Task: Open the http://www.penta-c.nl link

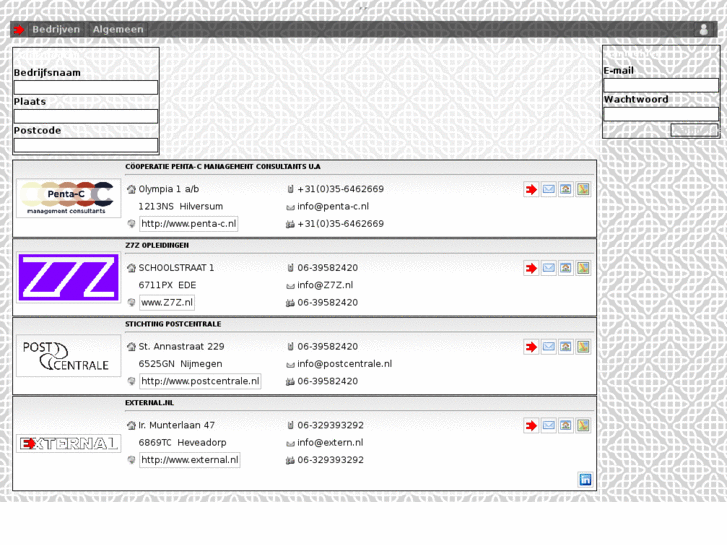Action: click(189, 224)
